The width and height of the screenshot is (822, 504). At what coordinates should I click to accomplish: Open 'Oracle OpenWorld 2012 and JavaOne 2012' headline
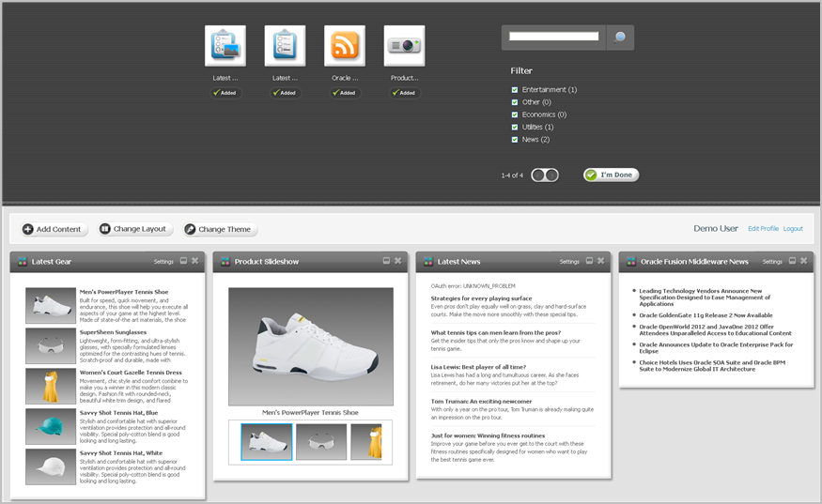tap(715, 330)
